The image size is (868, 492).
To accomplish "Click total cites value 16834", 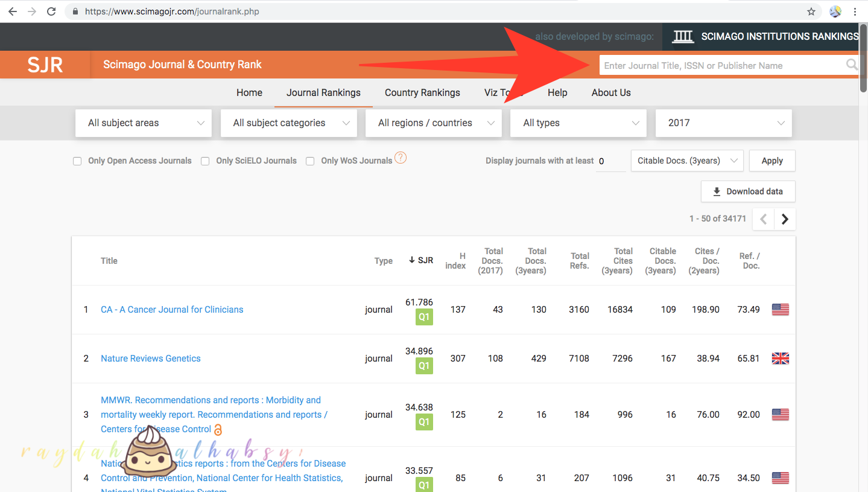I will (x=620, y=310).
